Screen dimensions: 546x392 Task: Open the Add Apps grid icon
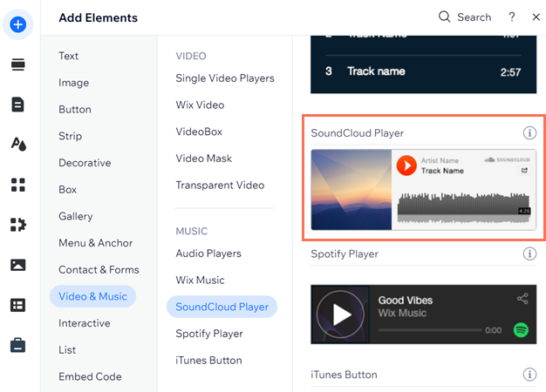click(18, 185)
